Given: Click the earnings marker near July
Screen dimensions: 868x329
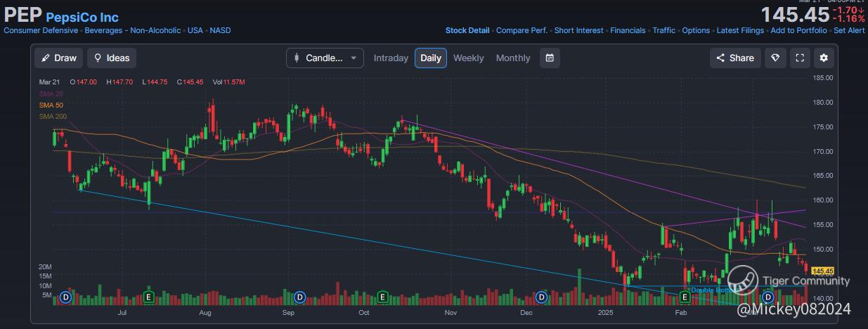Looking at the screenshot, I should click(148, 297).
